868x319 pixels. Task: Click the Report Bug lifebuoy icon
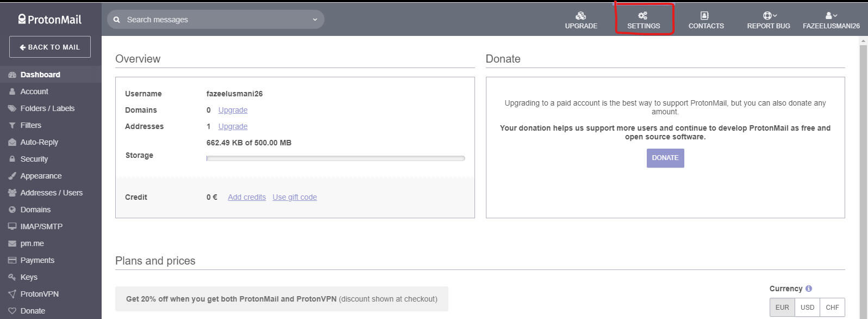pos(767,15)
